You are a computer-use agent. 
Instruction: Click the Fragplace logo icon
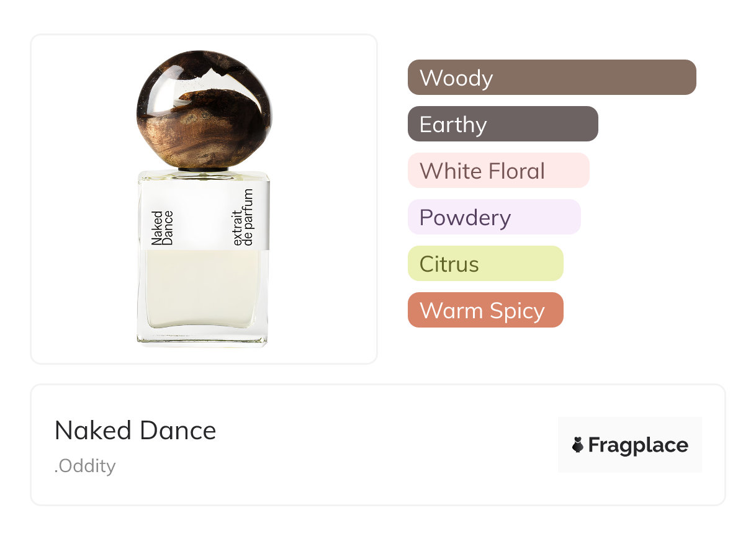coord(577,445)
